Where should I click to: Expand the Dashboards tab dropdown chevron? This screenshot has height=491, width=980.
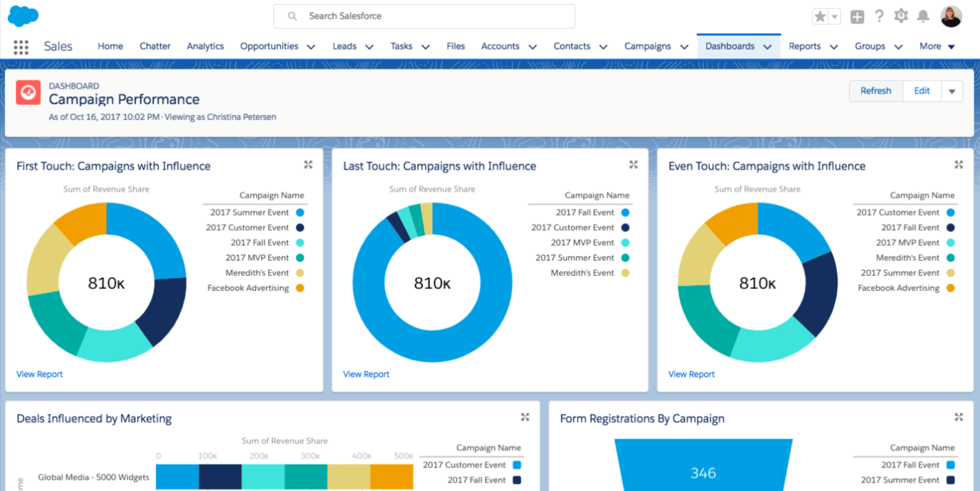[768, 47]
